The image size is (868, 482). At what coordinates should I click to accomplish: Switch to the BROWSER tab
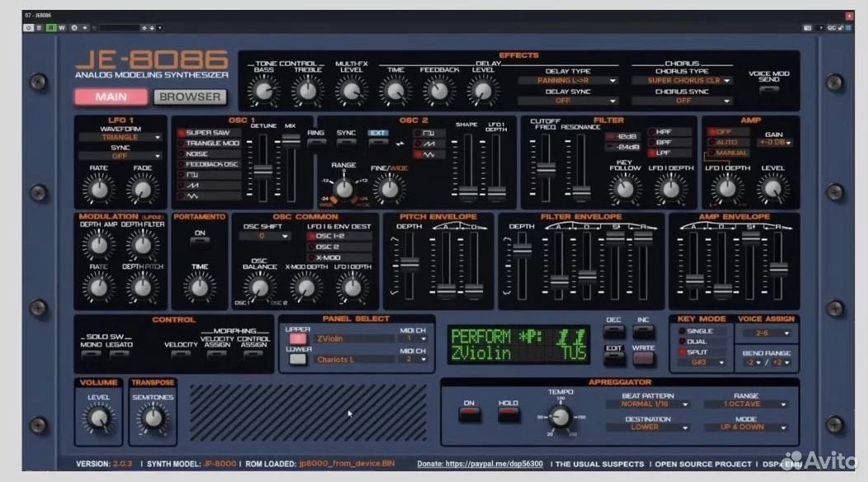tap(190, 97)
